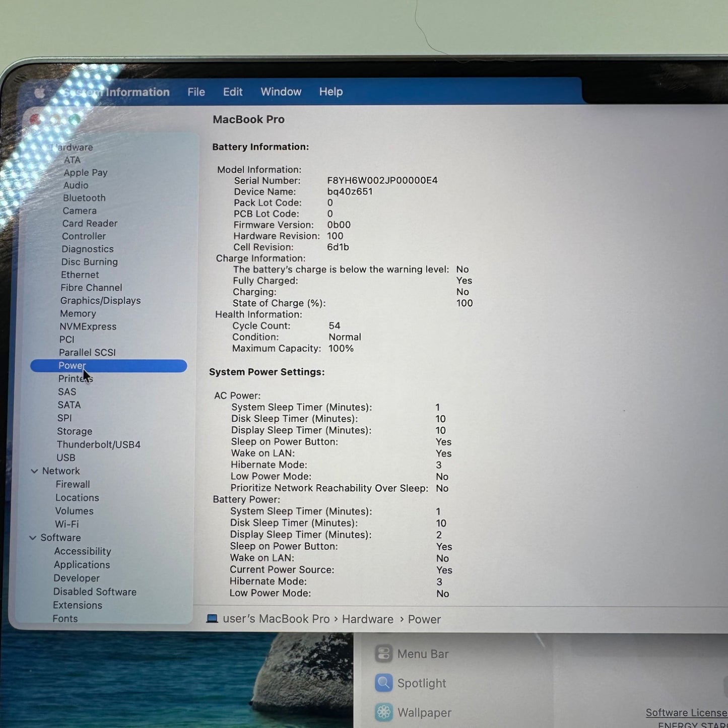Select the Network category label
Screen dimensions: 728x728
61,471
